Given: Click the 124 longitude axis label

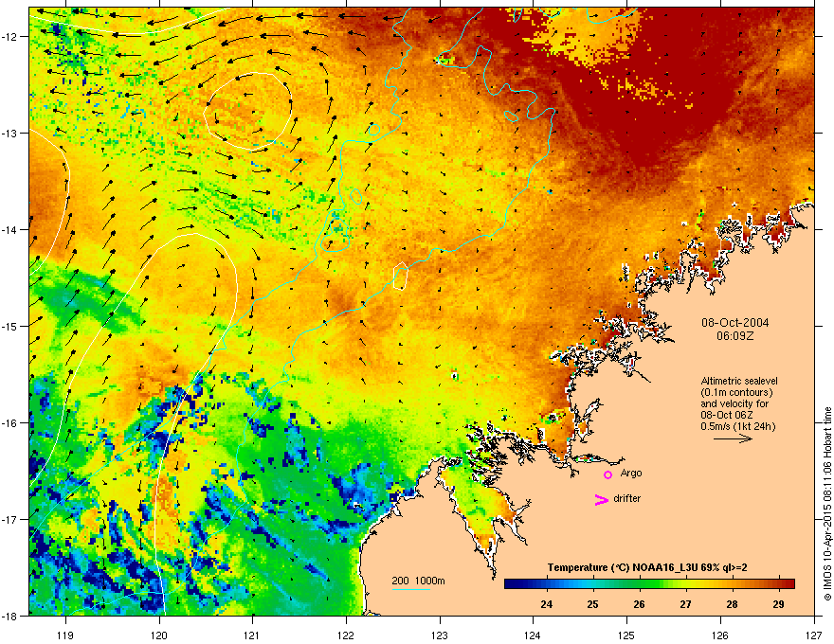Looking at the screenshot, I should 533,635.
